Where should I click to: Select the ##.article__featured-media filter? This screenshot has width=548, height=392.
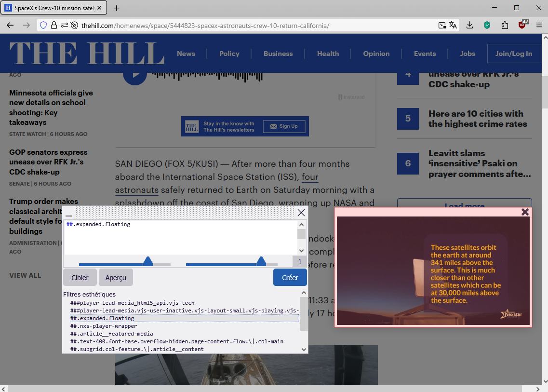(x=111, y=334)
